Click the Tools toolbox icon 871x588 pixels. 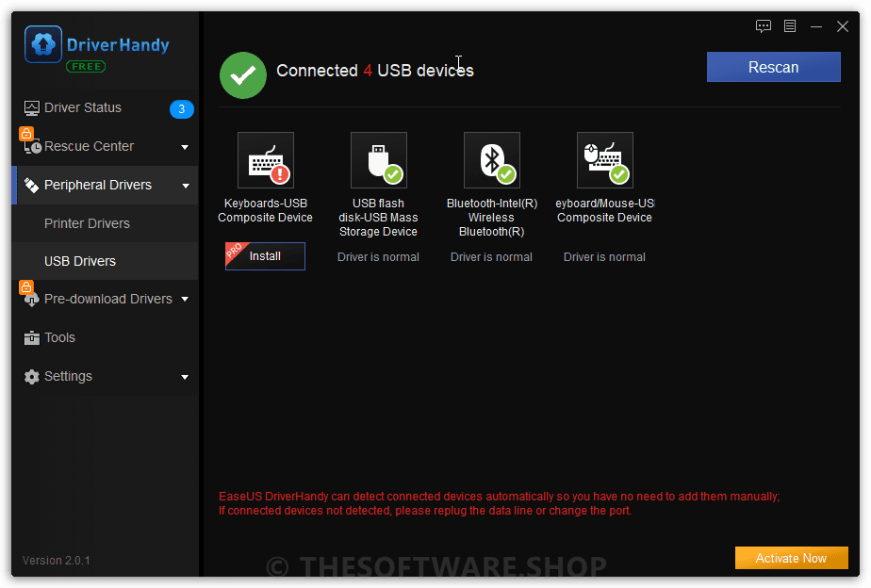32,337
